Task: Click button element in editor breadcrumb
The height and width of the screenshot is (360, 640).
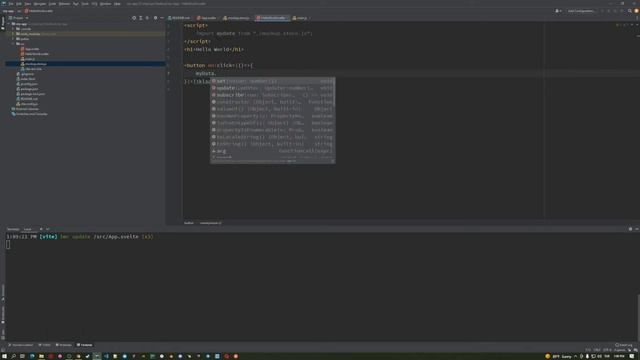Action: point(189,223)
